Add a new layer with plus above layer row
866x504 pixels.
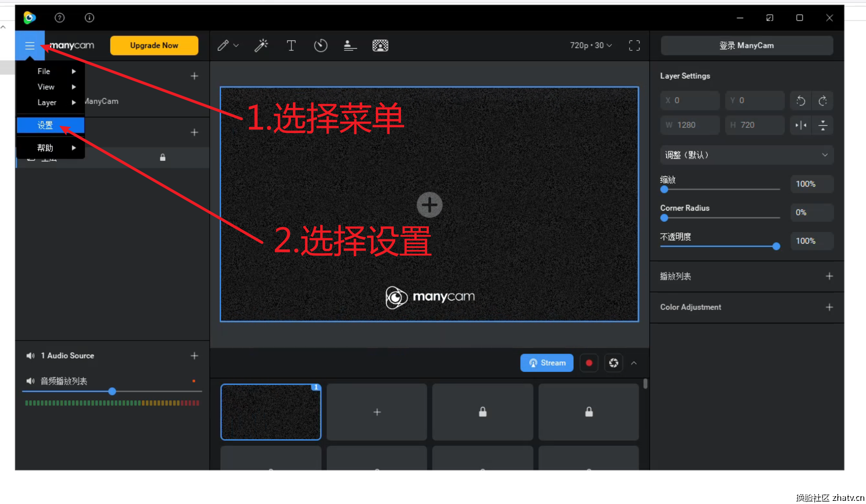click(x=194, y=133)
